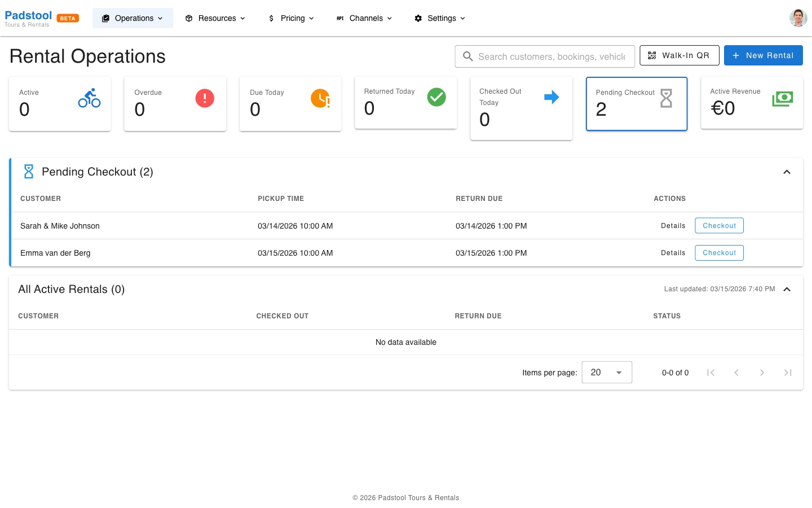Click the bicycle icon on Active card
The width and height of the screenshot is (812, 508).
89,98
